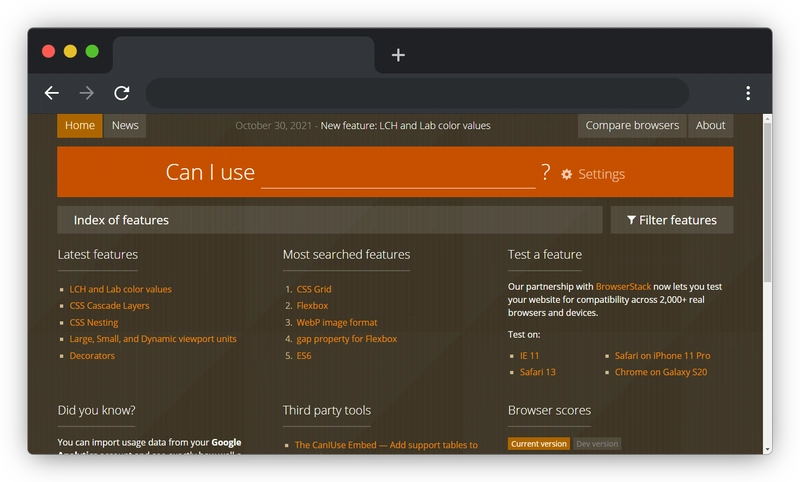The image size is (800, 482).
Task: Open the browser three-dot menu
Action: tap(748, 93)
